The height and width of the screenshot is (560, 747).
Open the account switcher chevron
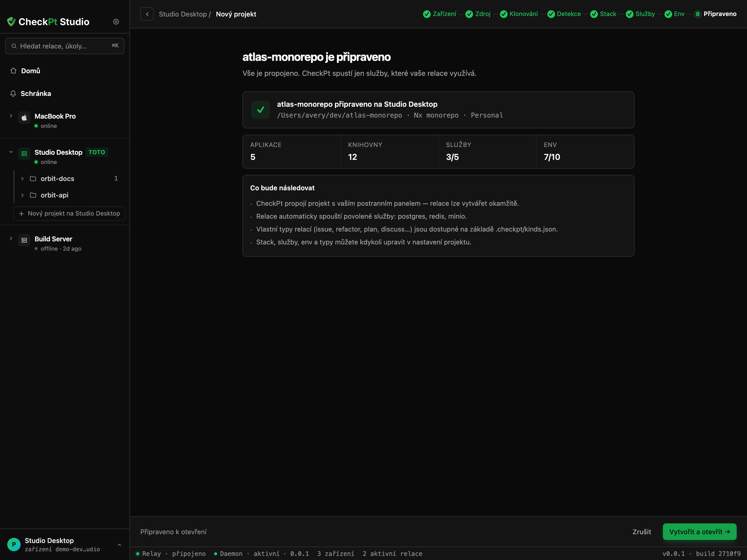119,545
